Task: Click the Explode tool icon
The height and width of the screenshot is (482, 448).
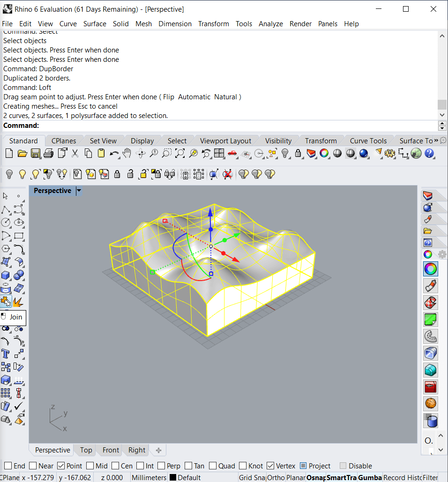Action: coord(19,301)
